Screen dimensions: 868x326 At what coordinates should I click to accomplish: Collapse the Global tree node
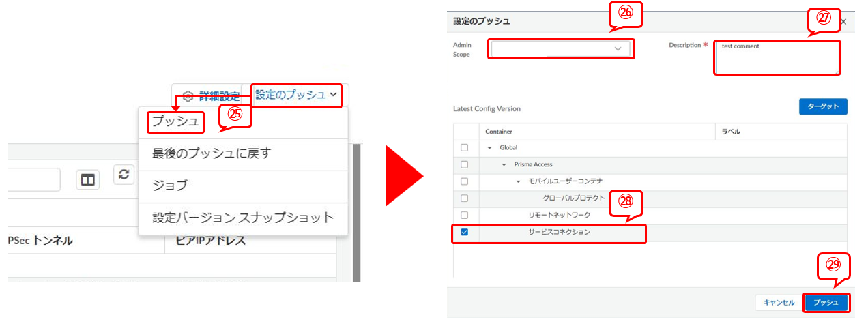point(489,148)
